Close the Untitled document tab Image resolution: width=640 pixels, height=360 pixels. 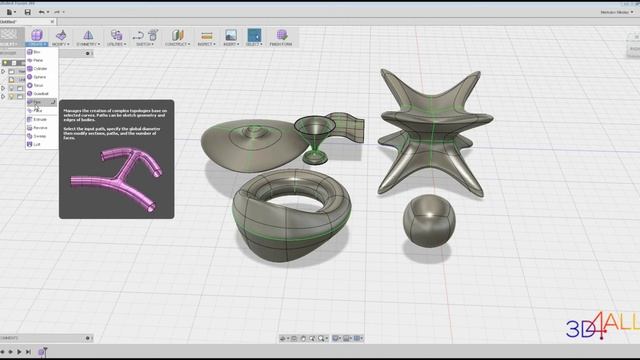(52, 22)
